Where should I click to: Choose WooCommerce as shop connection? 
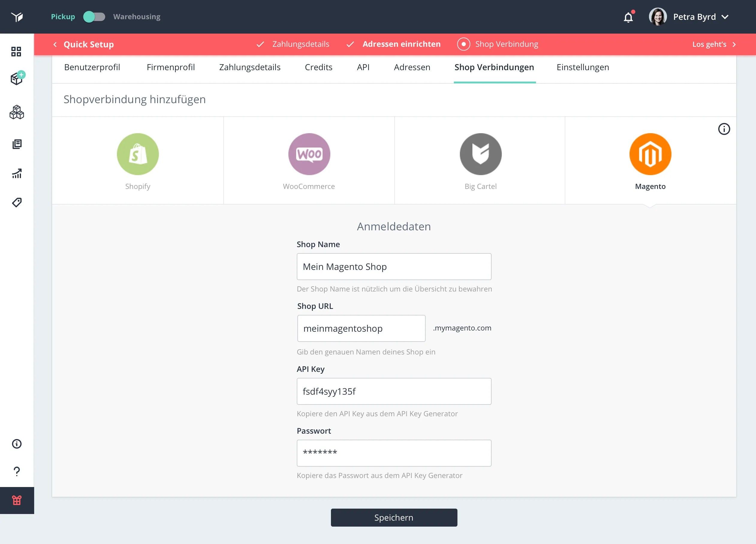pyautogui.click(x=309, y=154)
